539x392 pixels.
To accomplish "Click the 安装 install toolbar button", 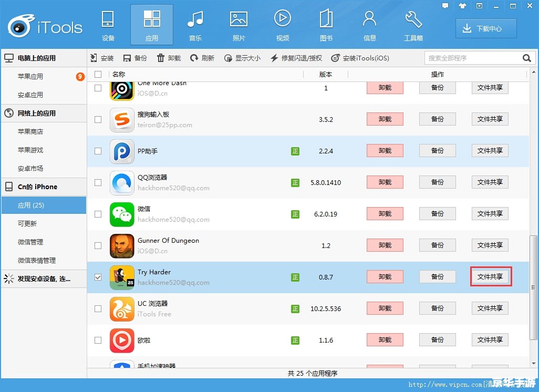I will tap(102, 58).
